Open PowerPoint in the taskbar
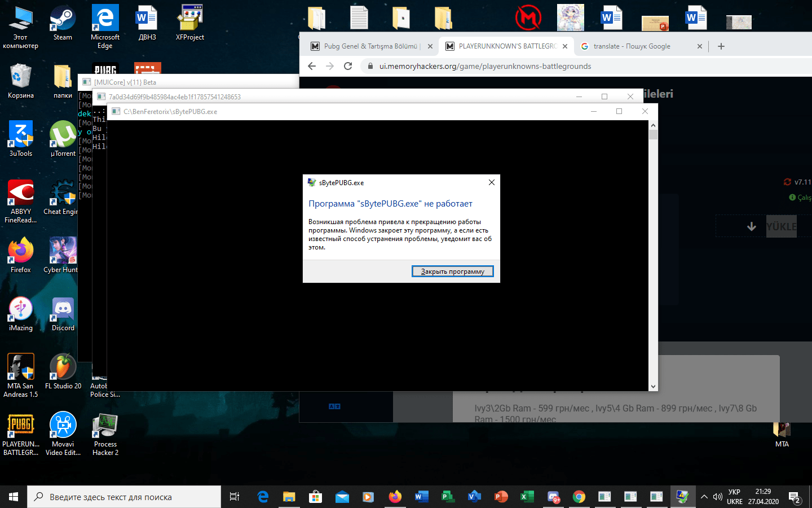The height and width of the screenshot is (508, 812). click(x=501, y=497)
